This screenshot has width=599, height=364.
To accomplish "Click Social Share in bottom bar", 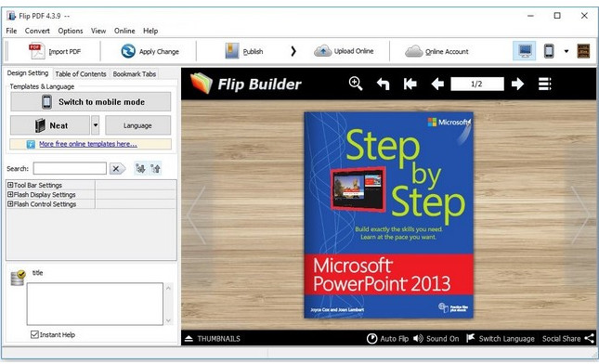I will pyautogui.click(x=568, y=338).
